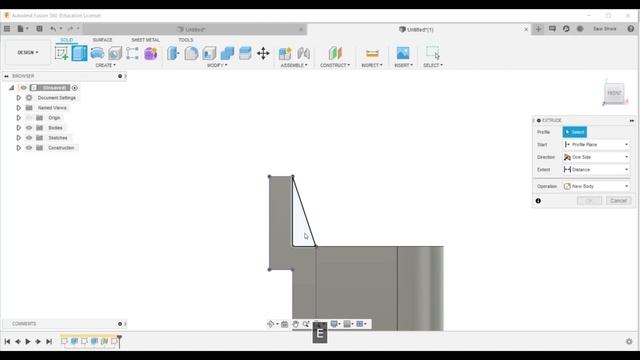Select the Create Sketch tool
Viewport: 640px width, 360px height.
pos(62,53)
